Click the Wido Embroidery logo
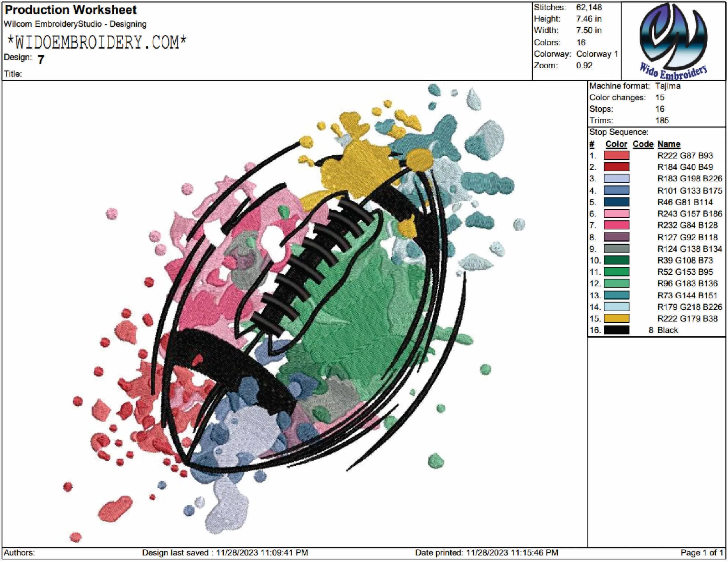Viewport: 728px width, 562px height. [673, 41]
